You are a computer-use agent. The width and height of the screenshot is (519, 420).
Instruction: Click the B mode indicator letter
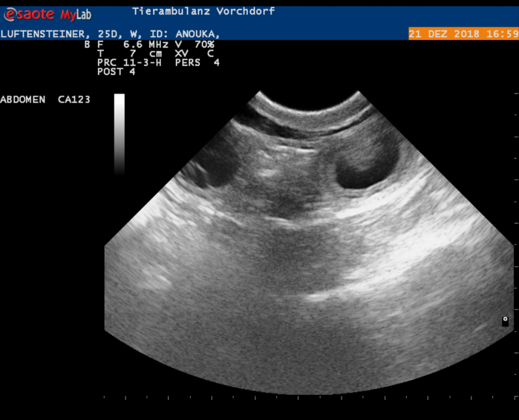(87, 44)
